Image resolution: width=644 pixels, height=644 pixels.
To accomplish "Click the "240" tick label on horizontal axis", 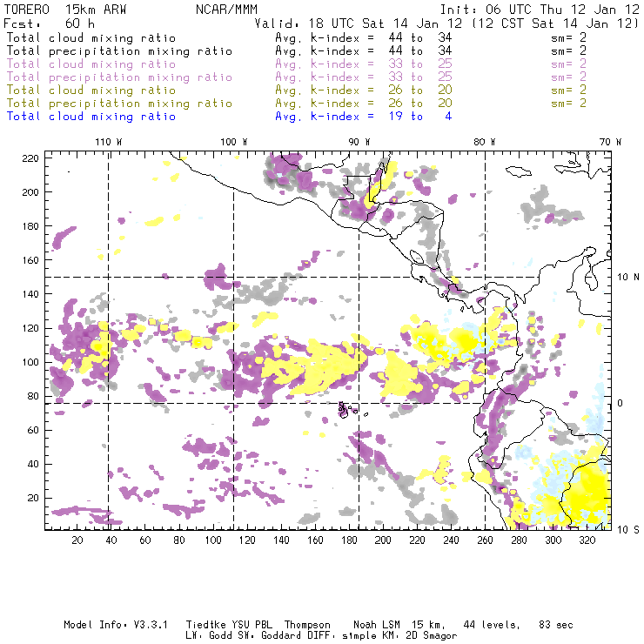I will coord(451,540).
